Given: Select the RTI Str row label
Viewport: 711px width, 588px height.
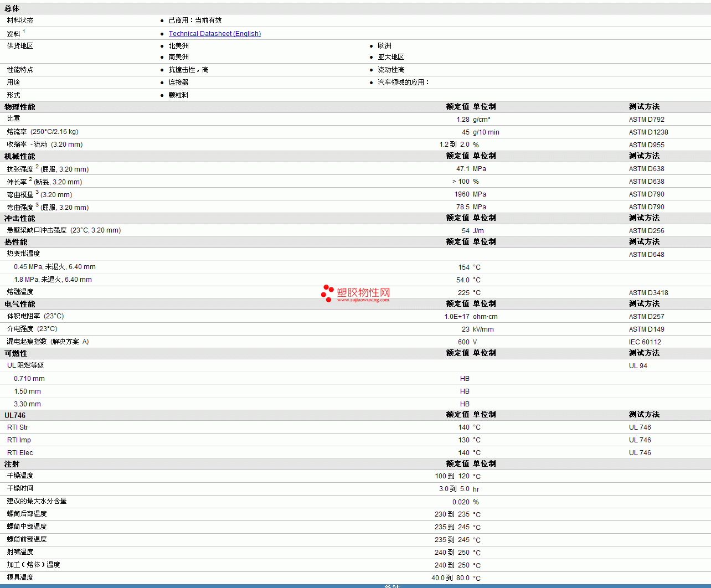Looking at the screenshot, I should pyautogui.click(x=17, y=427).
